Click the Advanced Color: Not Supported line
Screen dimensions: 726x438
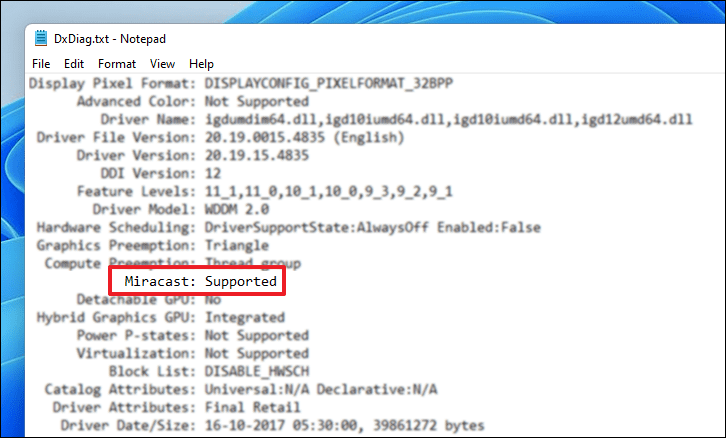click(193, 102)
